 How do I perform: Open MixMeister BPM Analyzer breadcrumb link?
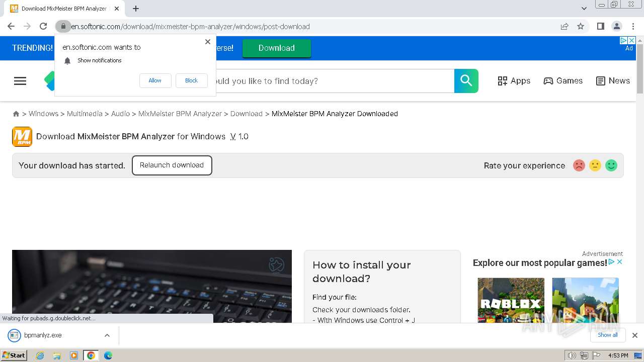180,114
